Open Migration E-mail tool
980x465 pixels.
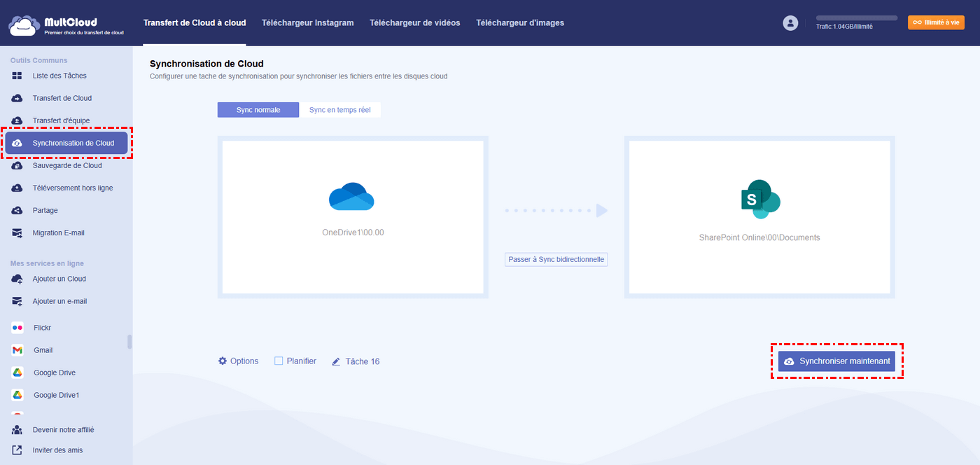(x=58, y=233)
